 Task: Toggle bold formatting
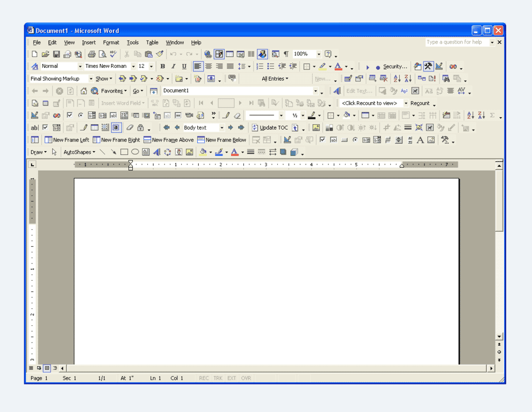coord(162,66)
